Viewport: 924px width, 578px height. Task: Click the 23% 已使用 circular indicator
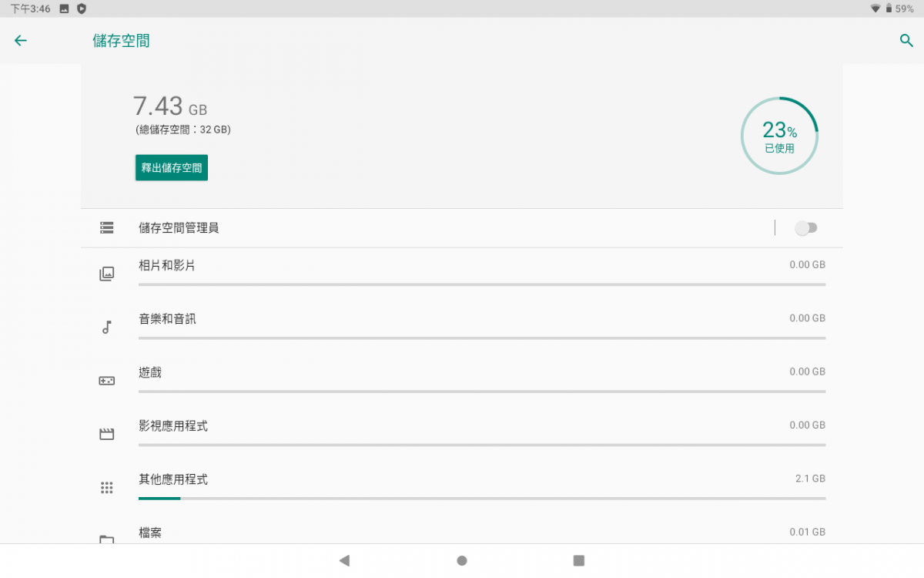(x=779, y=136)
